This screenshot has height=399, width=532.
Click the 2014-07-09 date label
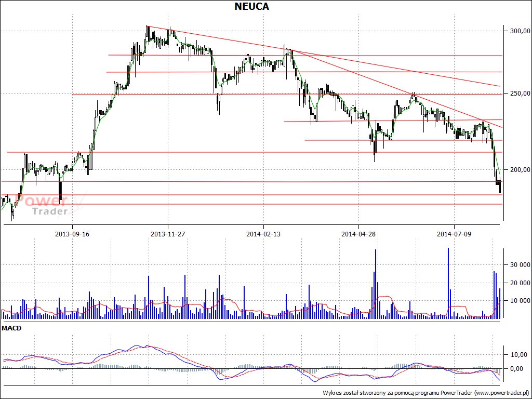[x=454, y=234]
